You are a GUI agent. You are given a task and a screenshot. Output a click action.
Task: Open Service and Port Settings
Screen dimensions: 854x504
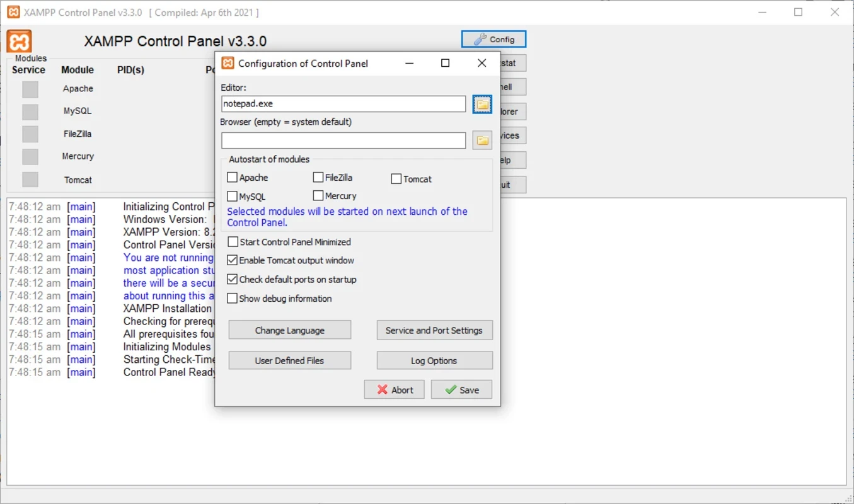point(434,330)
